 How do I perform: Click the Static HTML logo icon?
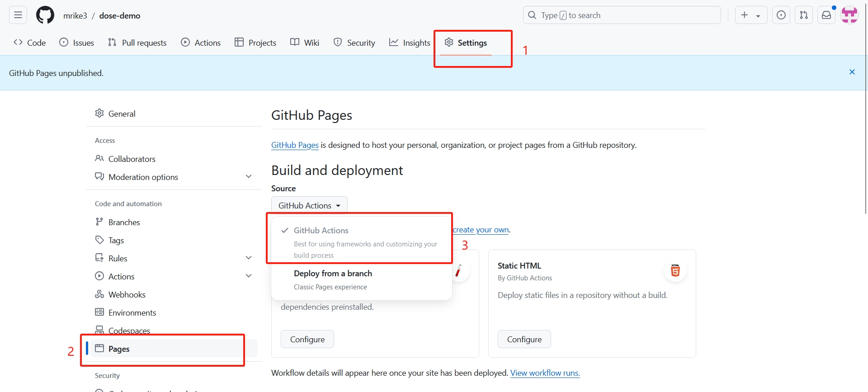click(x=675, y=270)
